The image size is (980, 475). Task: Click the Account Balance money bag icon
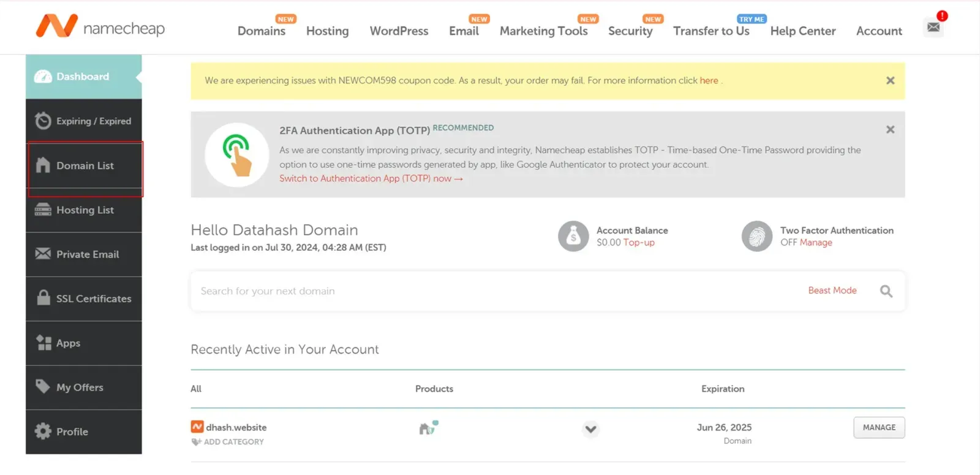(x=573, y=236)
